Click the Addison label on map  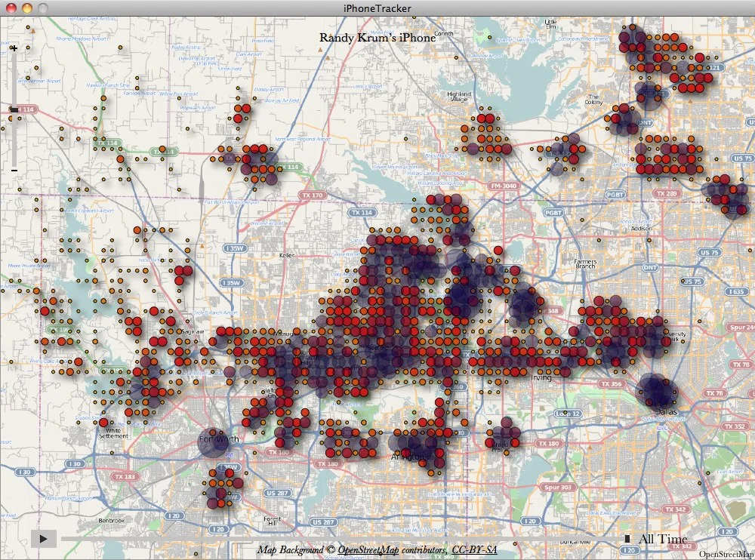coord(641,228)
